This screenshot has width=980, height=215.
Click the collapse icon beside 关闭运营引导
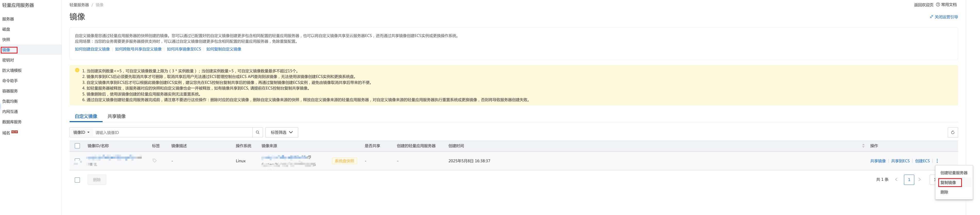[931, 17]
